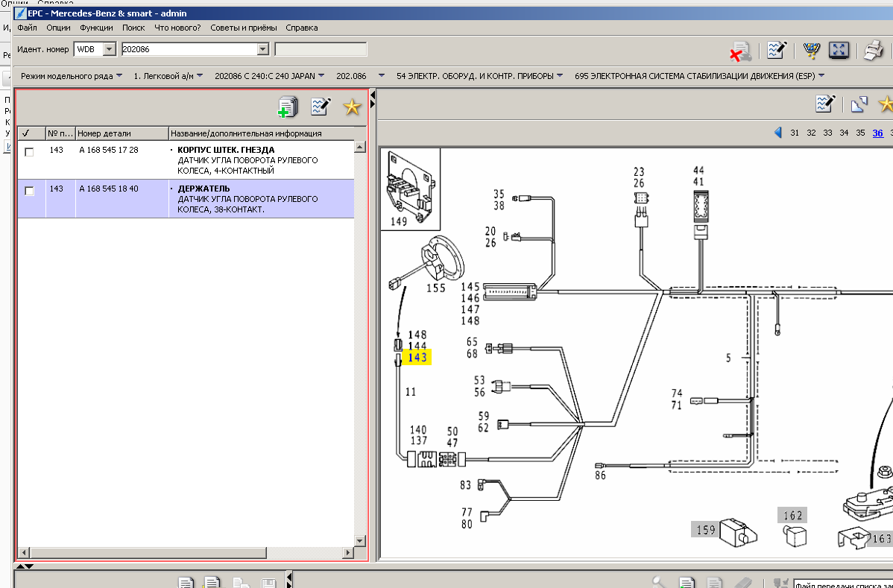Click the blue previous-page arrow before 31
Screen dimensions: 893x588
778,133
